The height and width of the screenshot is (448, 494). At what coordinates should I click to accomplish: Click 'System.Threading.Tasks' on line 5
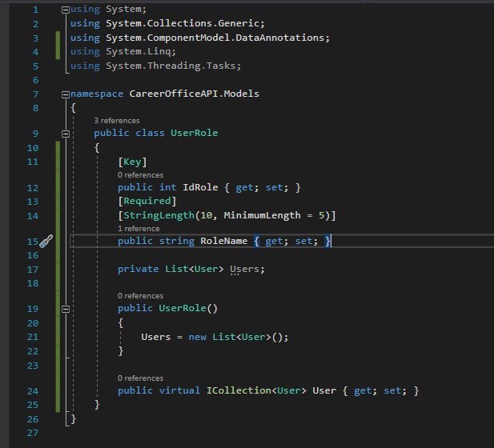171,66
